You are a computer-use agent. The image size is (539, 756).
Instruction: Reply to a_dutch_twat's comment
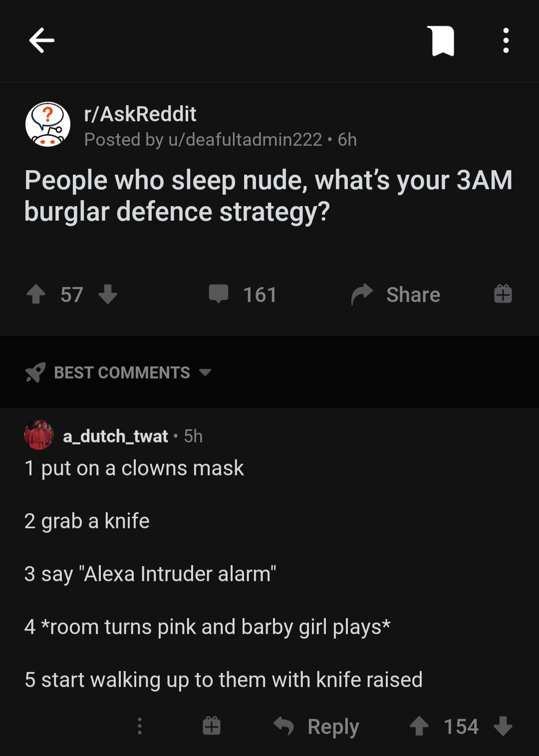(316, 726)
